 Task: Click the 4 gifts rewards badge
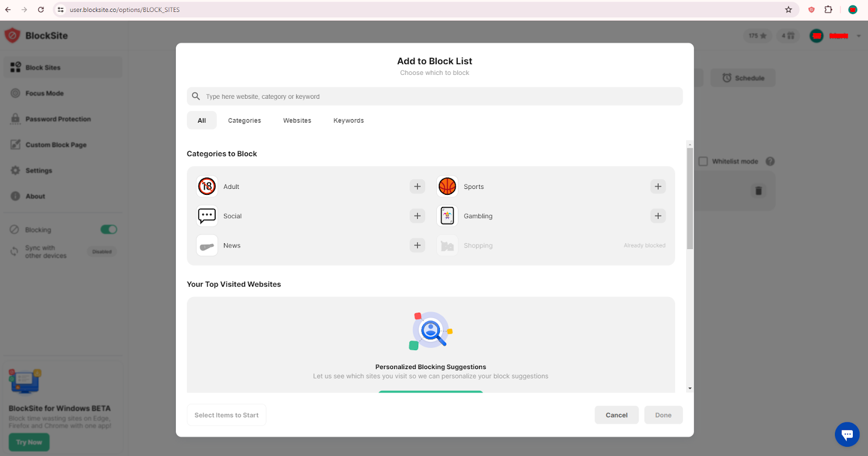click(788, 36)
